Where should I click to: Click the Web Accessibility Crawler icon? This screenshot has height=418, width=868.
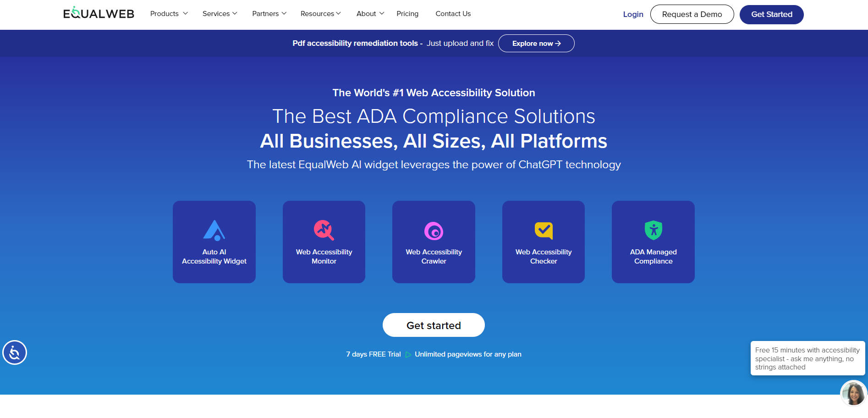pos(433,231)
